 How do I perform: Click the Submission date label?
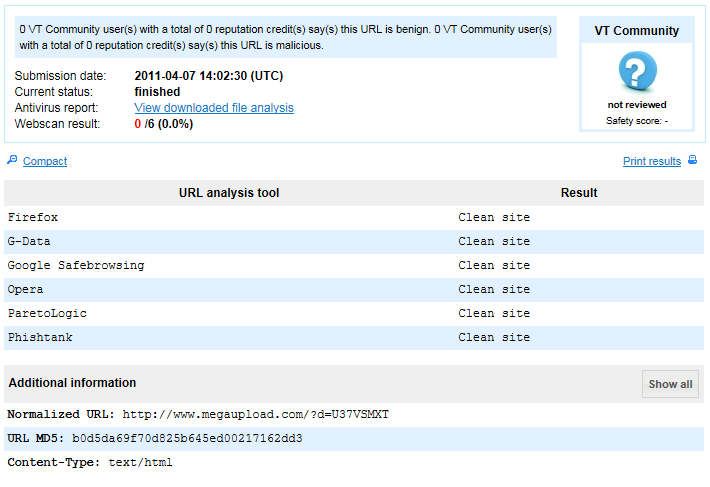point(60,76)
